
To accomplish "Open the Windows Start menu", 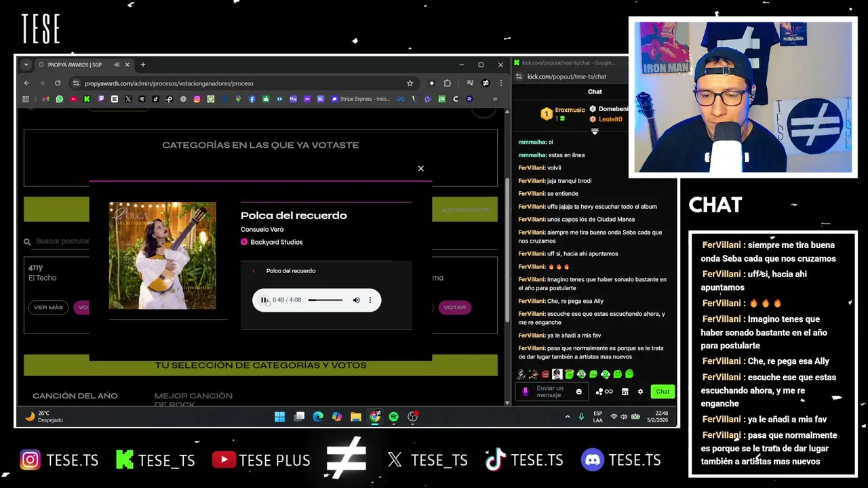I will point(279,417).
